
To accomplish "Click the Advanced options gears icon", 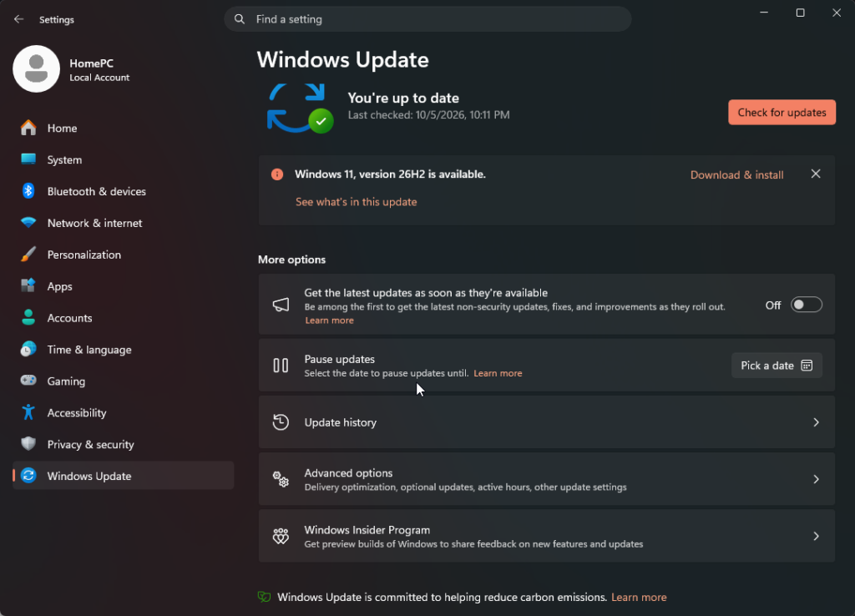I will point(281,479).
